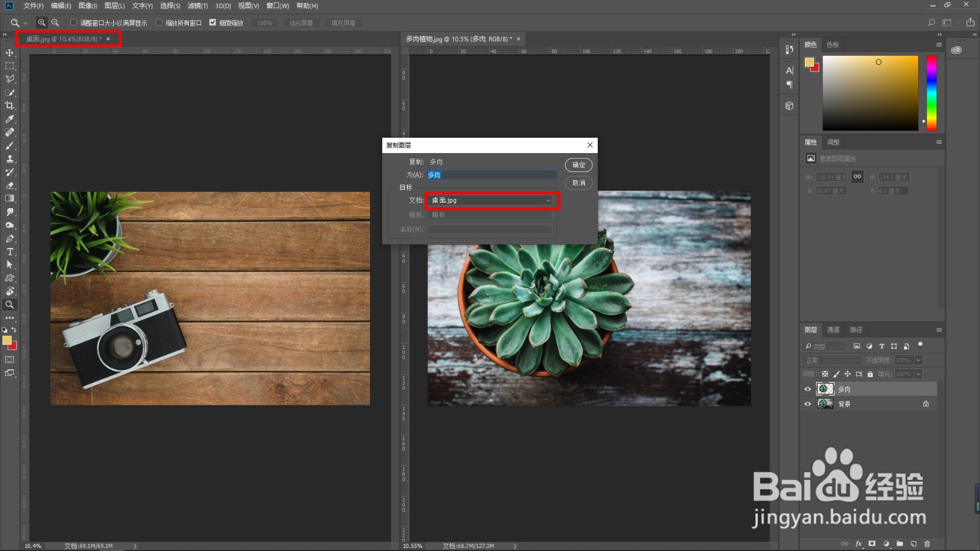This screenshot has height=551, width=980.
Task: Select the Polygonal Lasso tool
Action: pos(10,79)
